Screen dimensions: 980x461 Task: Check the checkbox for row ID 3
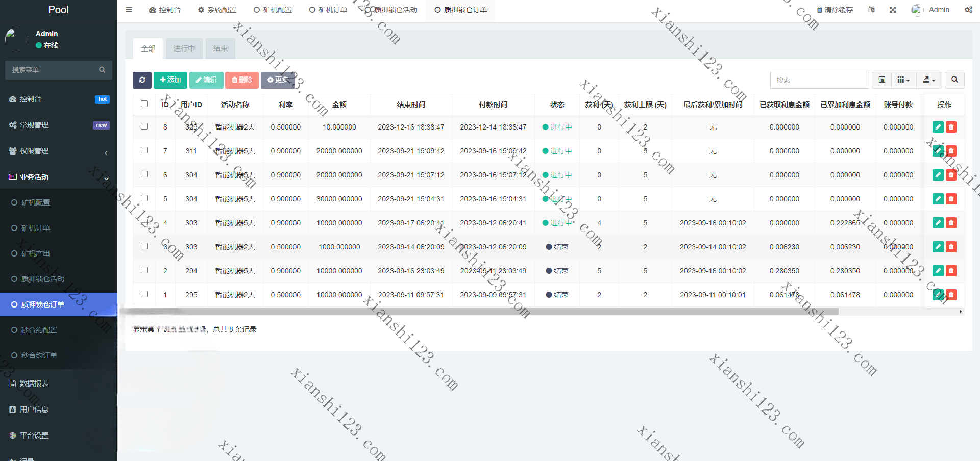[x=144, y=246]
